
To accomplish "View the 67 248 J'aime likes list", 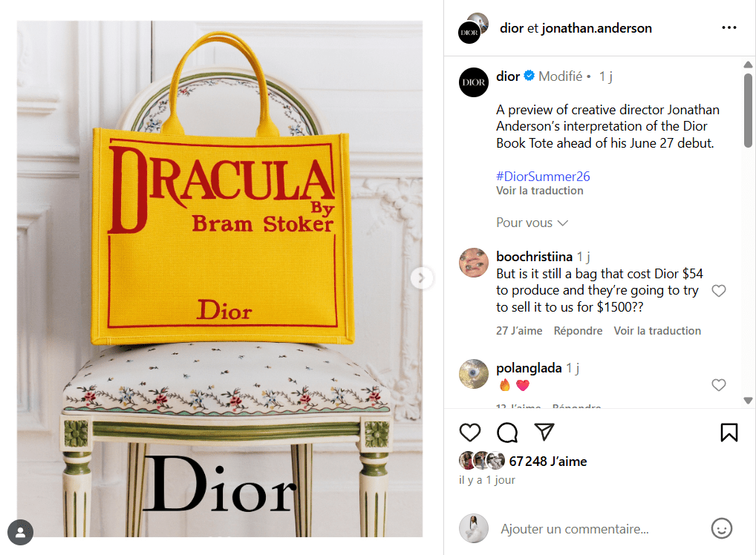I will click(x=548, y=462).
